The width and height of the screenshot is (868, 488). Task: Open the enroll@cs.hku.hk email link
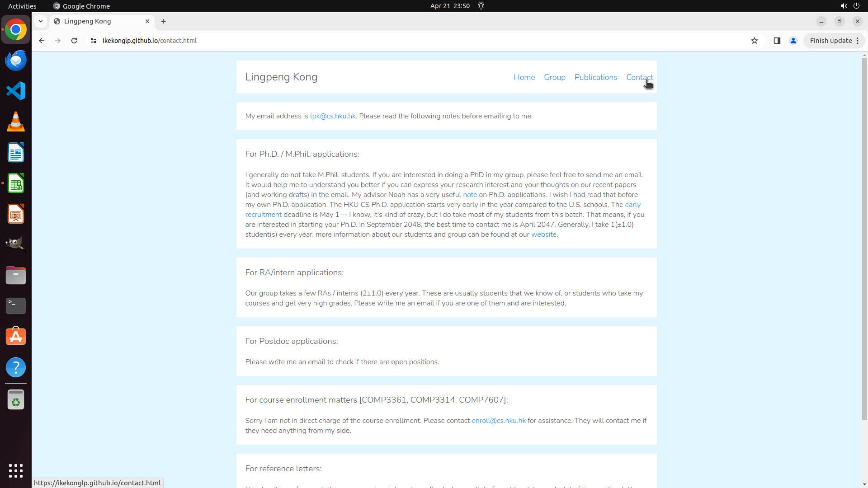click(x=499, y=421)
